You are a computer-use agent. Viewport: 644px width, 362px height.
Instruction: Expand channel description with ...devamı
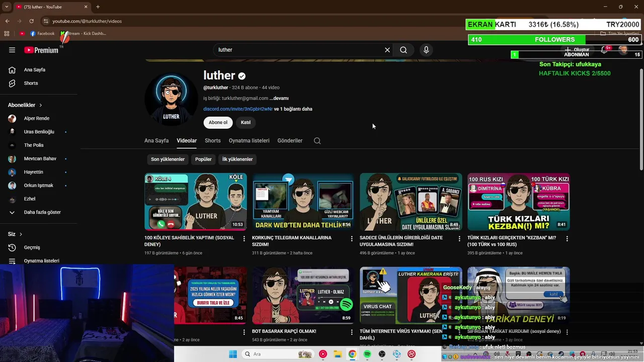tap(279, 99)
